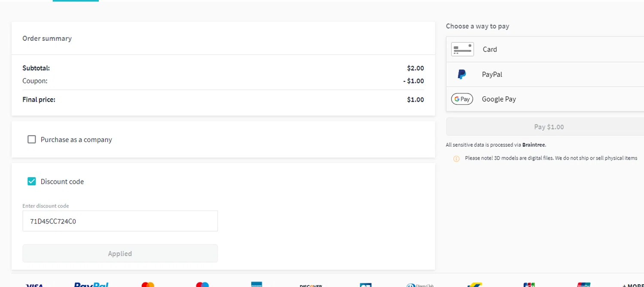Screen dimensions: 644x287
Task: Enable Purchase as a company checkbox
Action: click(x=32, y=139)
